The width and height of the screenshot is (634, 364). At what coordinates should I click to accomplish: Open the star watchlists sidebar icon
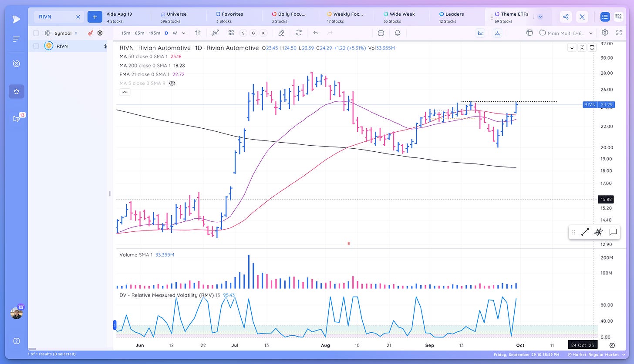pos(16,91)
